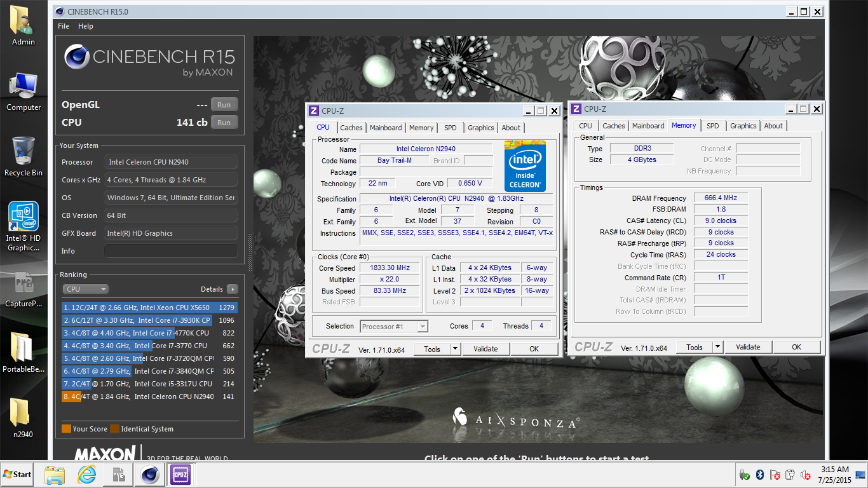Image resolution: width=868 pixels, height=488 pixels.
Task: Open the Admin desktop folder icon
Action: pos(24,26)
